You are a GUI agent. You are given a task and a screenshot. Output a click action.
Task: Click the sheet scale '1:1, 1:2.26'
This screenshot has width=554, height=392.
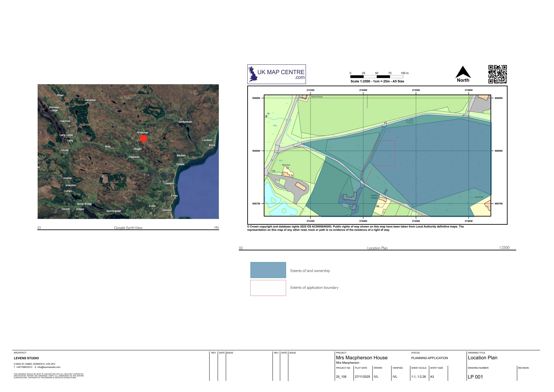coord(419,377)
